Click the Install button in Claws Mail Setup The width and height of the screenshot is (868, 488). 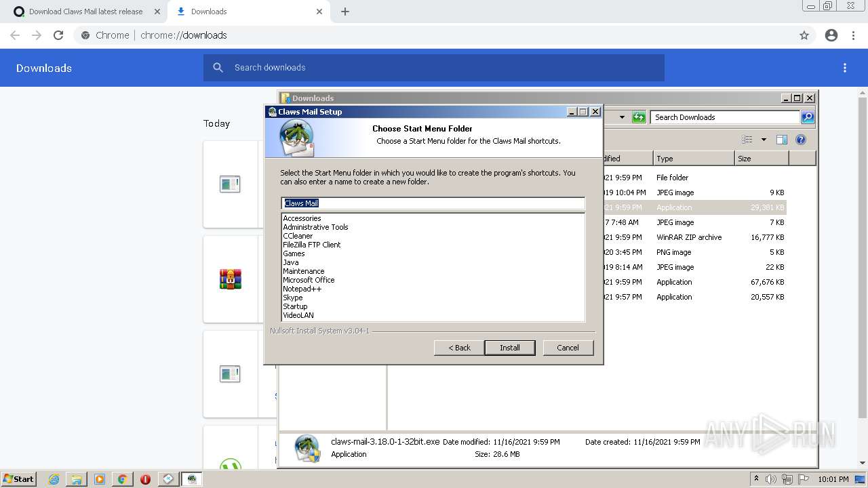pos(510,348)
